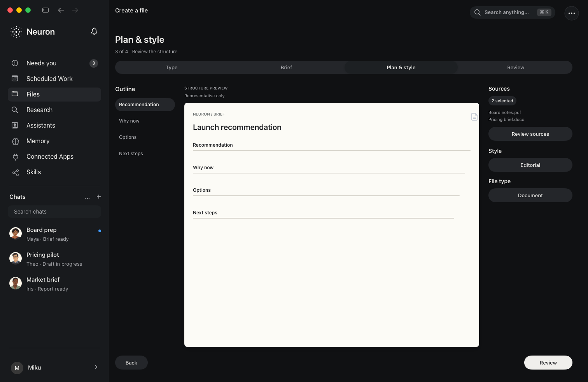Viewport: 588px width, 382px height.
Task: Select Next steps in the outline
Action: pyautogui.click(x=145, y=154)
